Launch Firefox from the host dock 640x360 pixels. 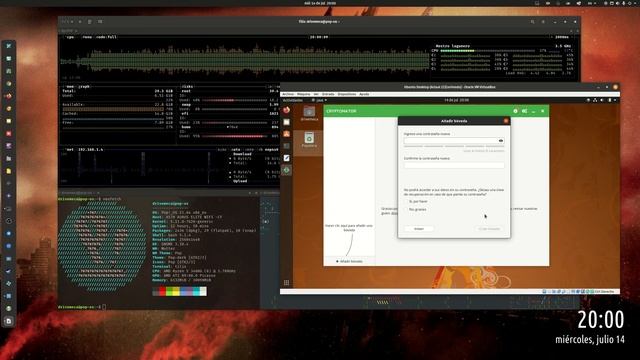(8, 96)
